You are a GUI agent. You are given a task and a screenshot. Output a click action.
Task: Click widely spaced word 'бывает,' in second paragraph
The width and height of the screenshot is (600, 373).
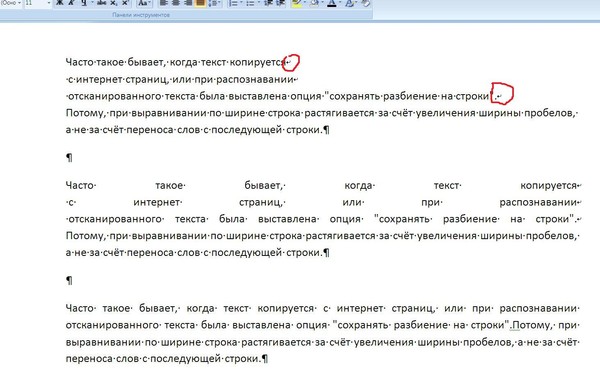(263, 186)
